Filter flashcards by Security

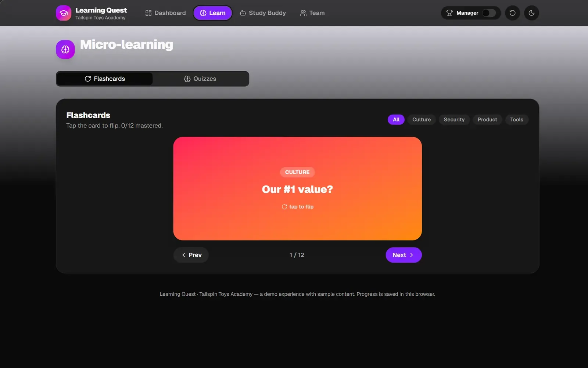(x=454, y=119)
